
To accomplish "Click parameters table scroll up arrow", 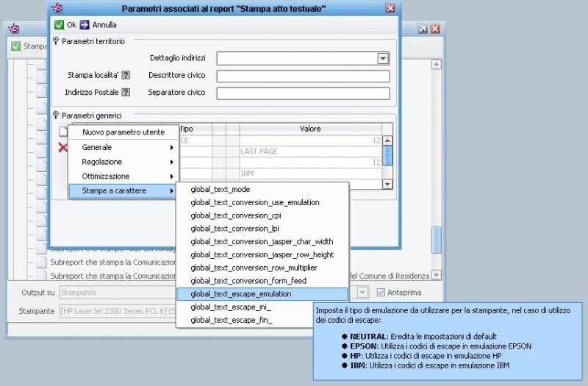I will pos(387,140).
